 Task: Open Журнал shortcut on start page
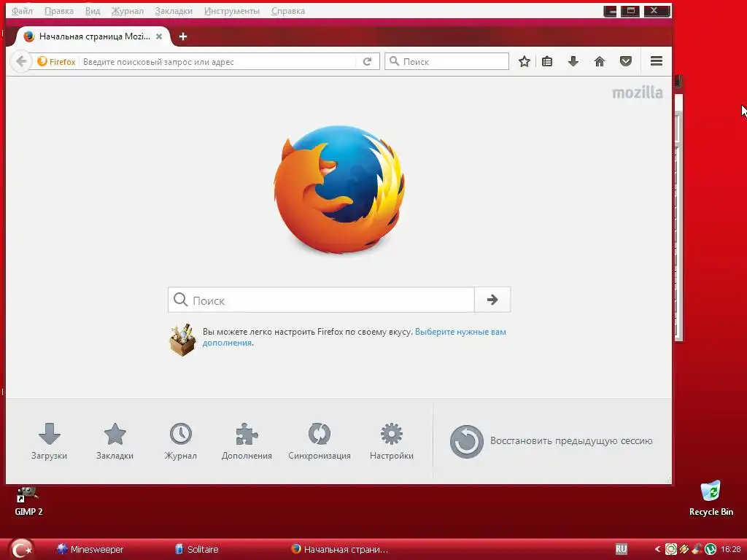[x=181, y=441]
